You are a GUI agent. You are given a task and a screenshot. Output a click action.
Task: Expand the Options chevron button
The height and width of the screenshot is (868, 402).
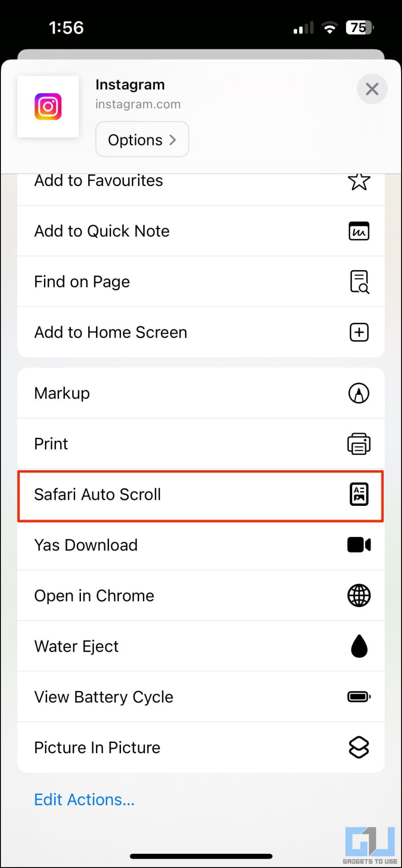click(x=142, y=140)
